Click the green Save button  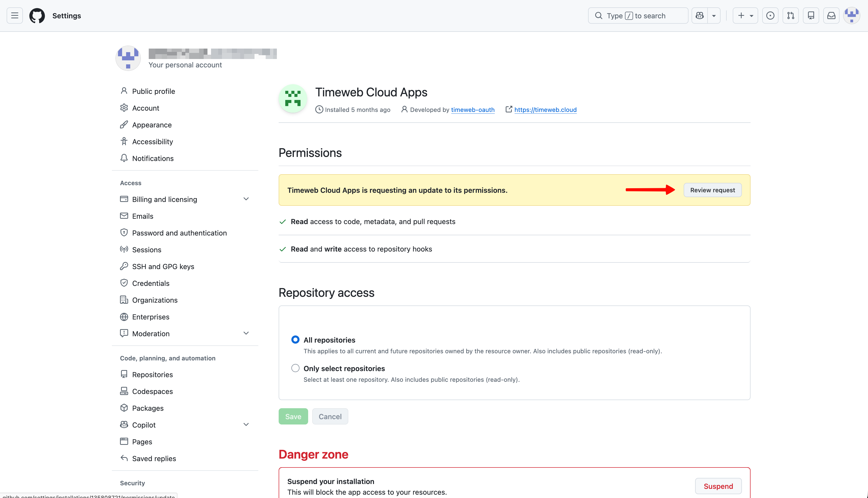(x=293, y=416)
